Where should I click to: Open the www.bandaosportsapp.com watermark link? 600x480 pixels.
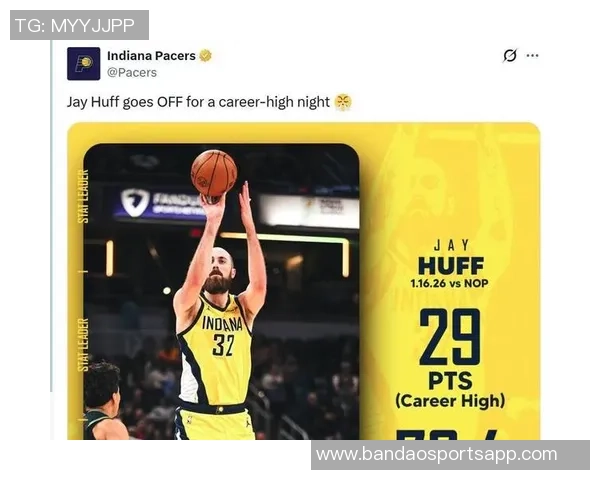point(437,454)
